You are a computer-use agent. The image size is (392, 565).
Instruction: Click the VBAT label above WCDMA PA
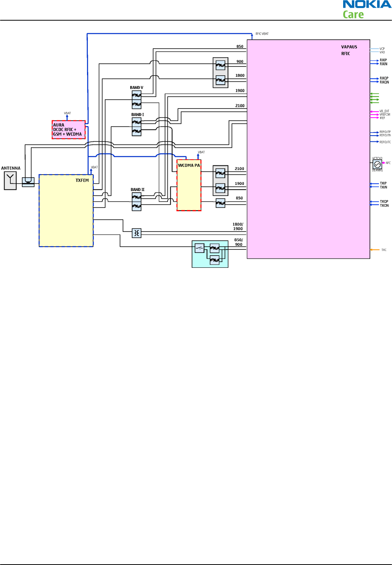201,152
